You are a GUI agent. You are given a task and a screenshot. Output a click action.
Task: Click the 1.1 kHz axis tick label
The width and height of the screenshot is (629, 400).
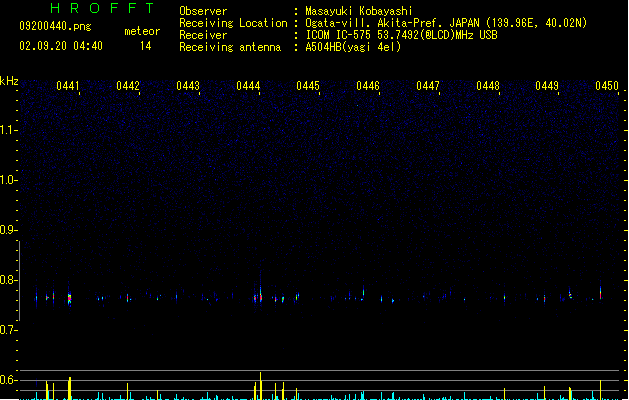[x=7, y=130]
